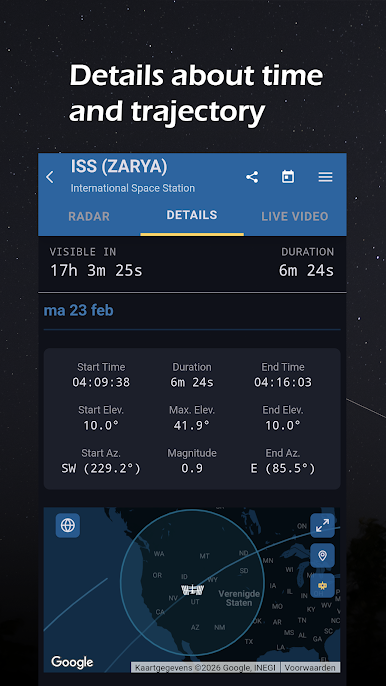Click the 'ma 23 feb' date header

pyautogui.click(x=79, y=310)
